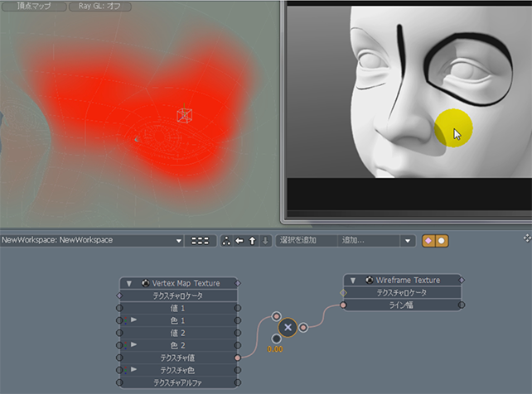
Task: Click the node hierarchy icon in toolbar
Action: point(226,241)
